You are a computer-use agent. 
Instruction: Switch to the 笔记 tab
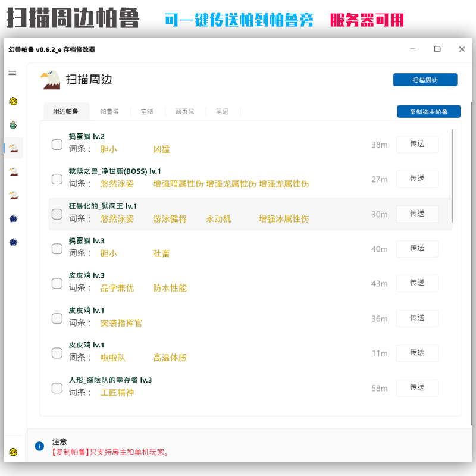222,111
